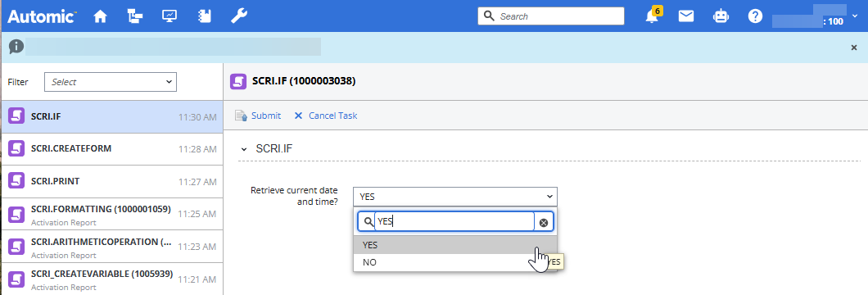Open the help question mark icon
The height and width of the screenshot is (295, 868).
[755, 16]
